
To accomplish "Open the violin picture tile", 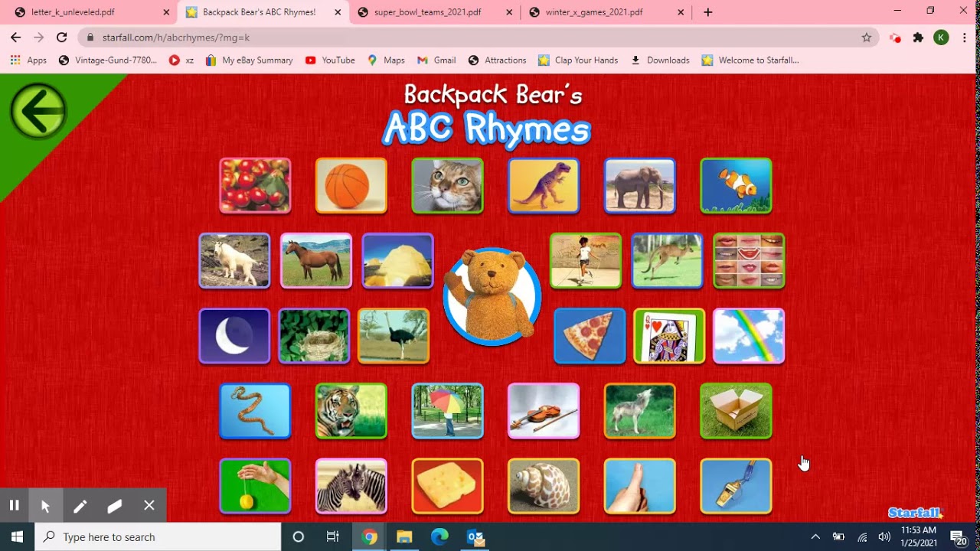I will pyautogui.click(x=544, y=411).
